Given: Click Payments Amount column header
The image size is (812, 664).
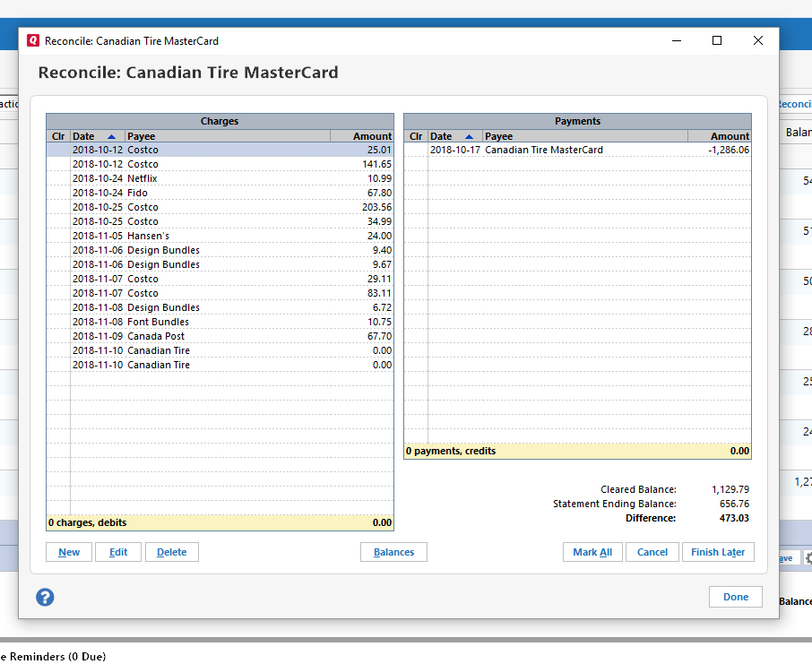Looking at the screenshot, I should (720, 136).
